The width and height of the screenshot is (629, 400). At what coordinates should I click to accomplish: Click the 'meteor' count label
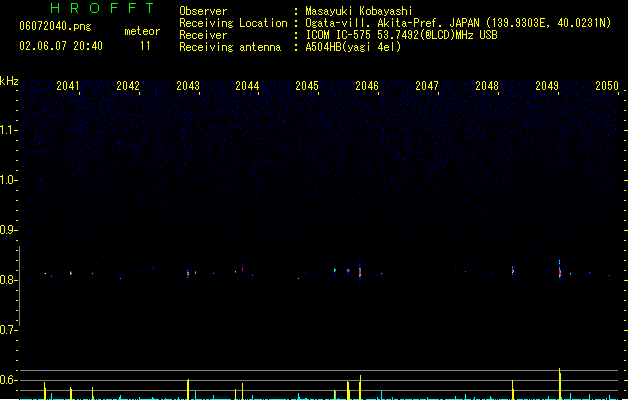(x=142, y=31)
